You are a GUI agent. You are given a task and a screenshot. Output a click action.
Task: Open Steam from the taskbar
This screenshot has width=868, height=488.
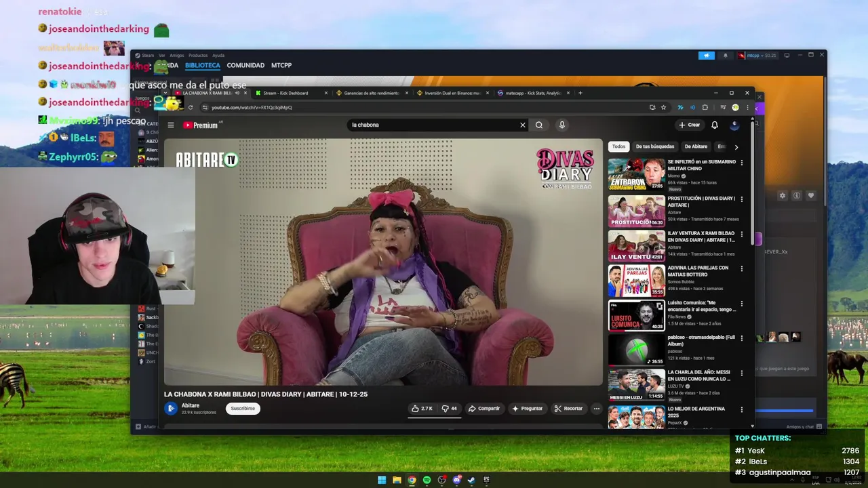[x=471, y=480]
